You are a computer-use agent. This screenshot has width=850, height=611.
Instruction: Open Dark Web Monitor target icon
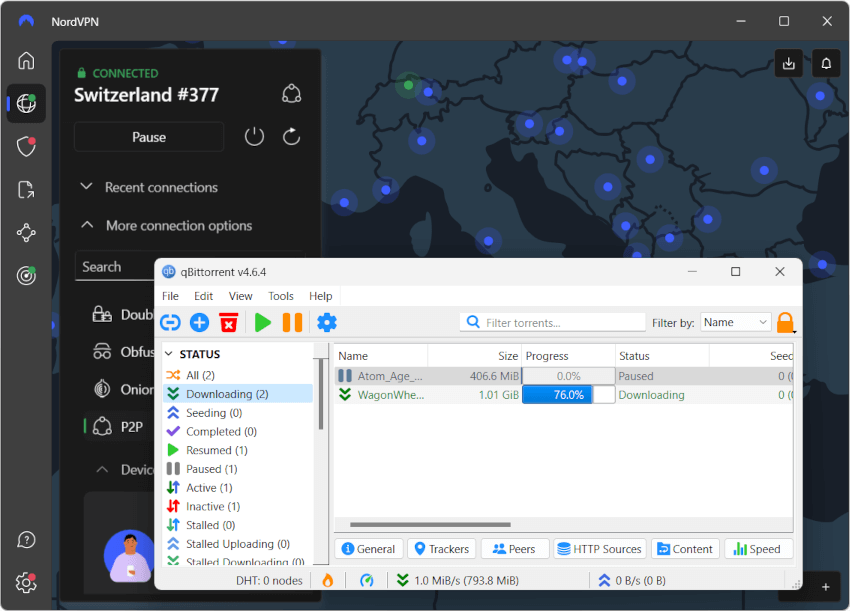(x=26, y=275)
